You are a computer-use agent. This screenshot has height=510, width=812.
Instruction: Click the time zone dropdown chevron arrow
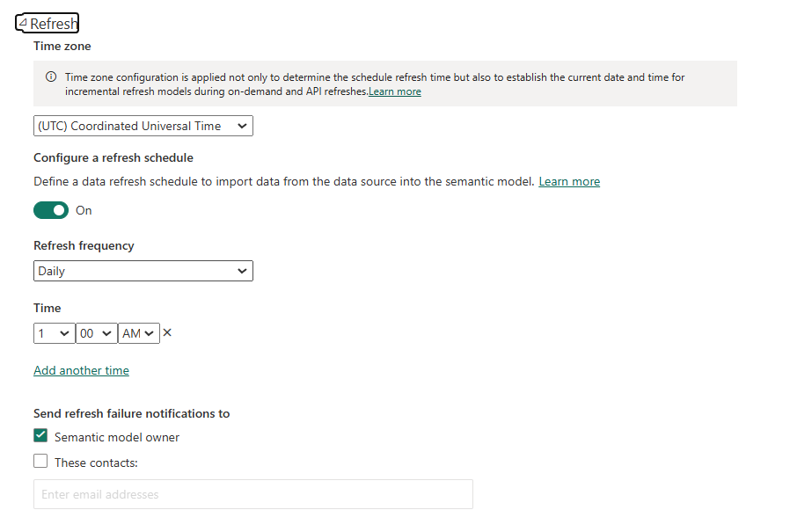tap(242, 127)
